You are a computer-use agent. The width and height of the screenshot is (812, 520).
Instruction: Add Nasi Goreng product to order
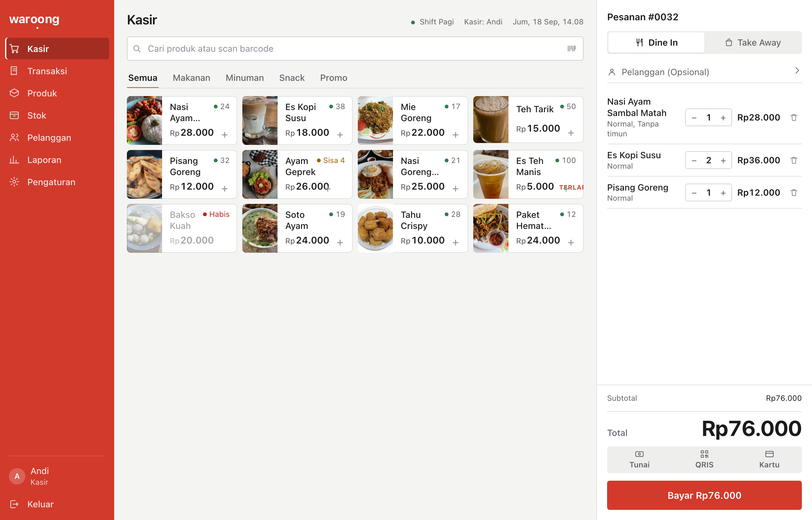456,188
